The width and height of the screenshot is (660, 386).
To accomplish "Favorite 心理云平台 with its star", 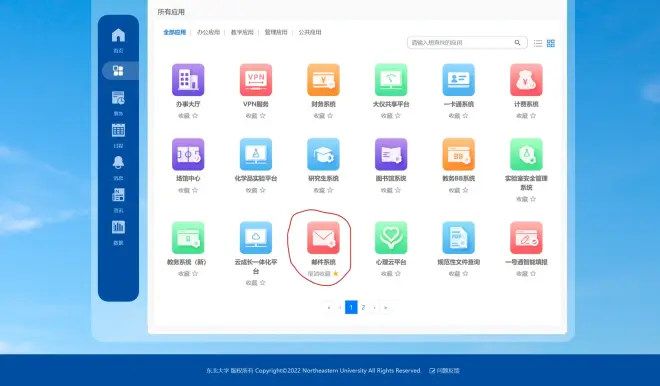I will tap(398, 274).
